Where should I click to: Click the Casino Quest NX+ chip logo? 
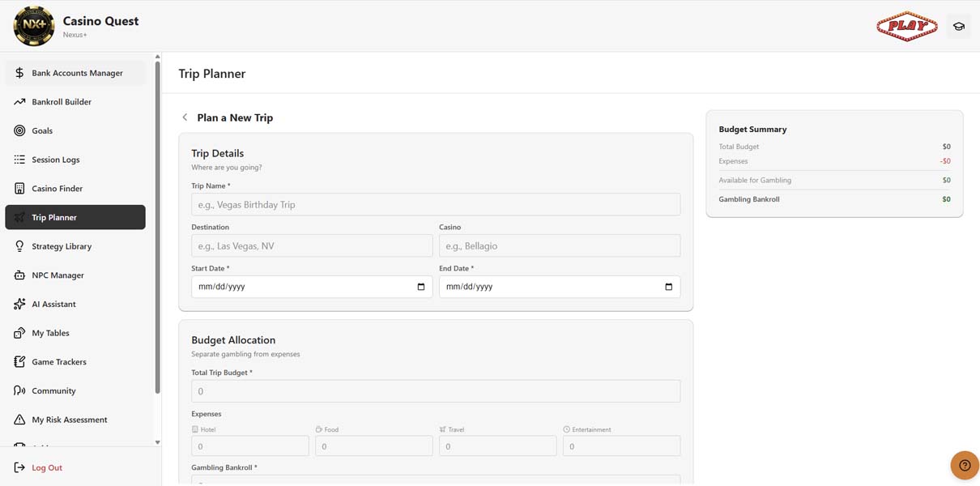click(x=34, y=26)
